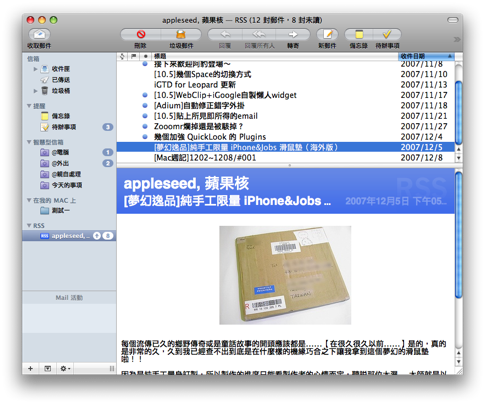Image resolution: width=485 pixels, height=405 pixels.
Task: Select message iGTD for Leopard 更新
Action: 286,85
